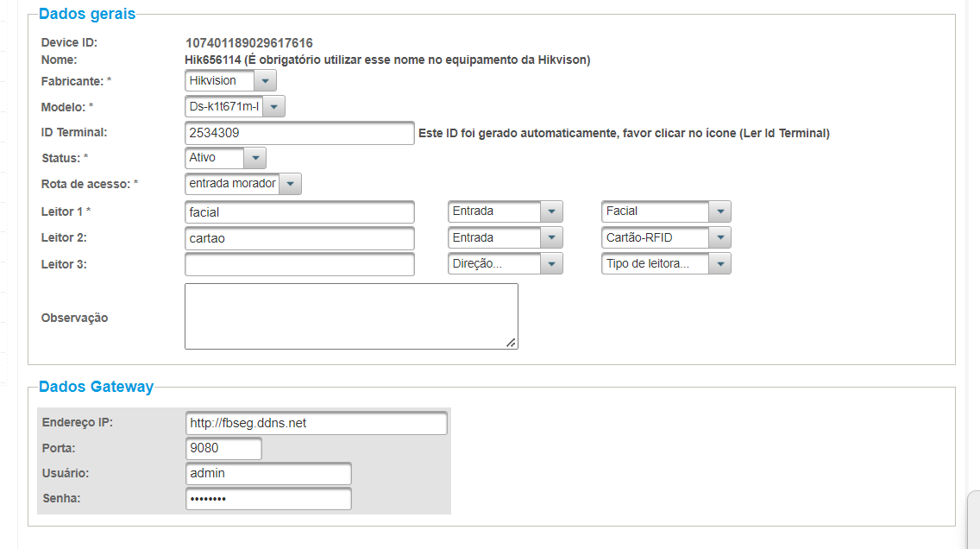This screenshot has height=549, width=980.
Task: Open the Fabricante dropdown showing Hikvision
Action: (230, 81)
